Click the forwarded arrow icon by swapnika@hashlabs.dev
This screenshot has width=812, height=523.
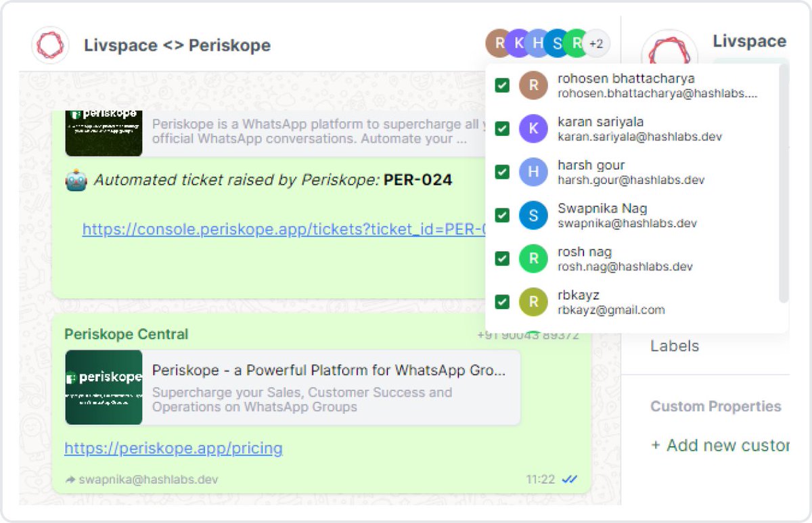pyautogui.click(x=70, y=480)
